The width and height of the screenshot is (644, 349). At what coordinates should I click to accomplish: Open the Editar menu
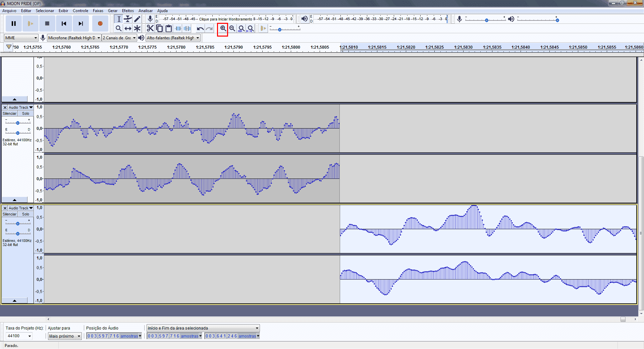pyautogui.click(x=26, y=11)
